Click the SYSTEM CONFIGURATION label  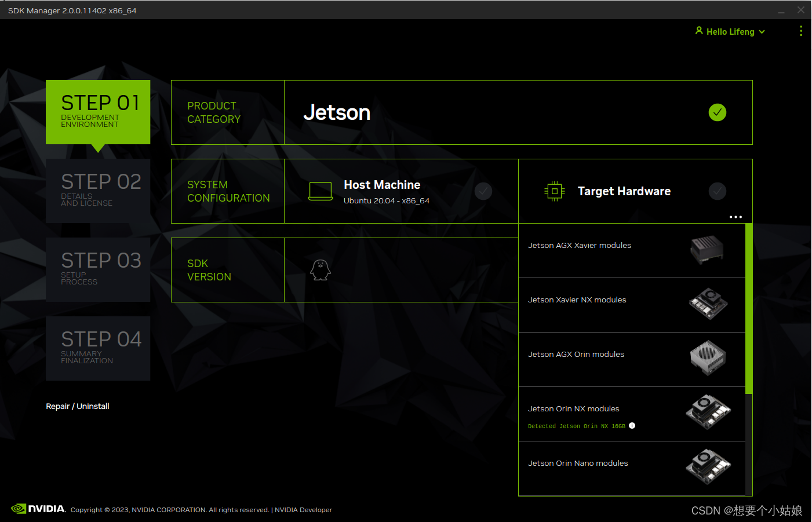pyautogui.click(x=228, y=191)
